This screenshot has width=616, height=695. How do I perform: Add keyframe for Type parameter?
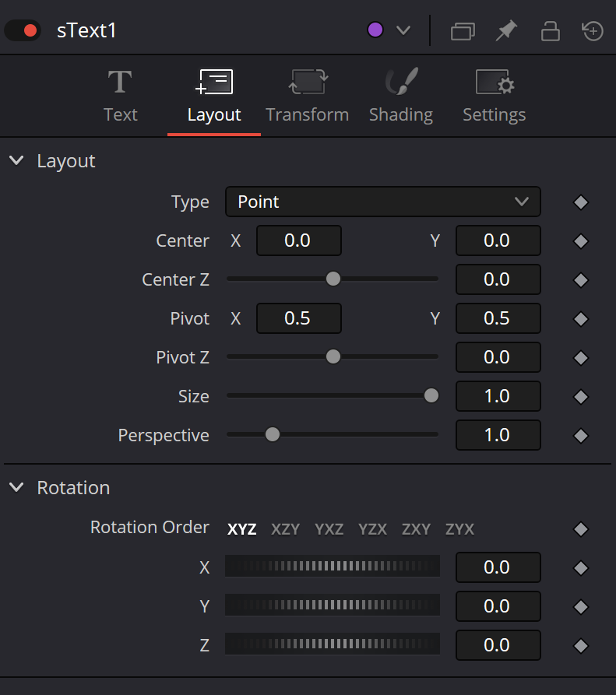580,202
